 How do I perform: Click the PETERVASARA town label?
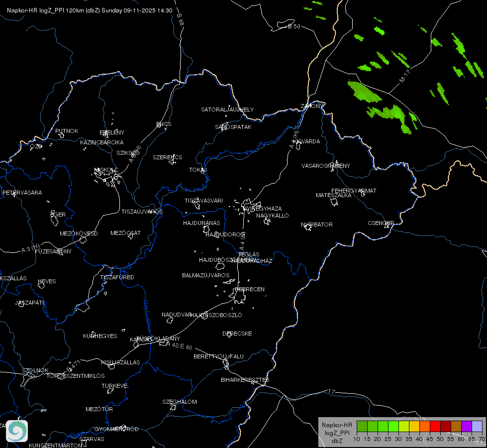pos(22,193)
